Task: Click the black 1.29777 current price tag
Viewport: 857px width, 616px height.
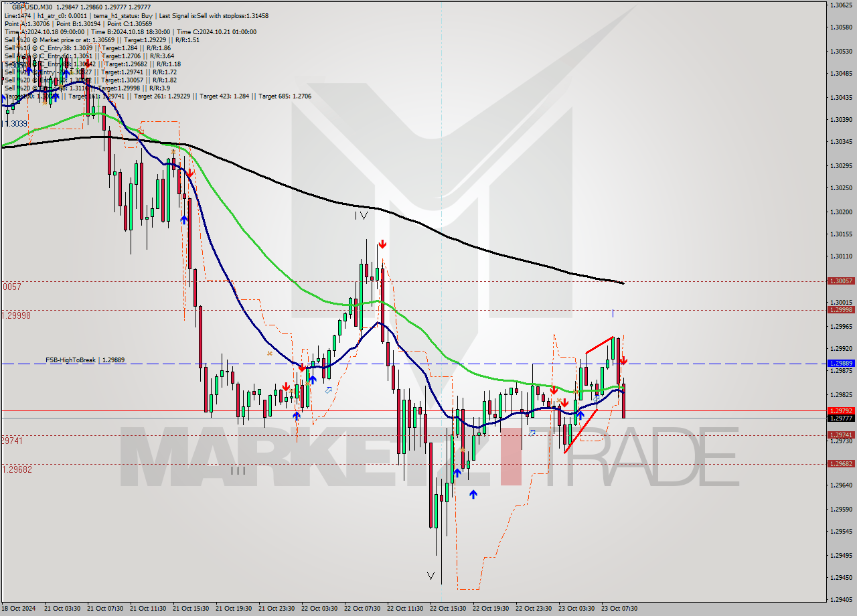Action: (841, 418)
